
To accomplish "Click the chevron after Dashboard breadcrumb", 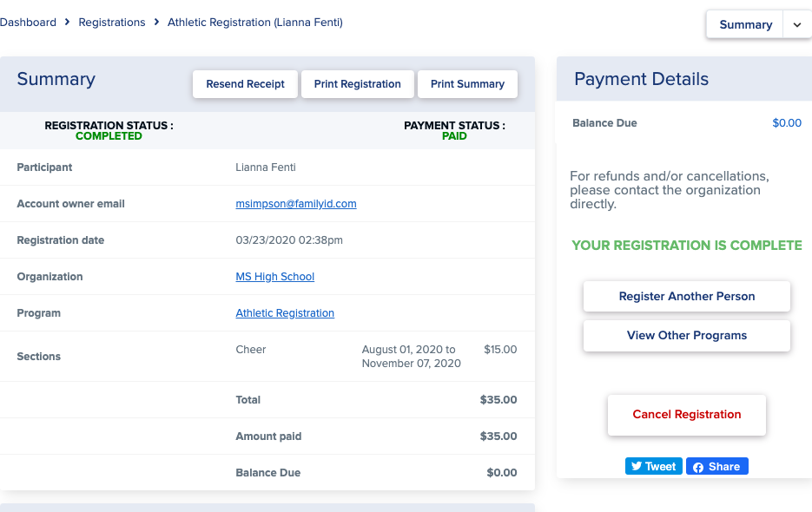I will tap(68, 22).
